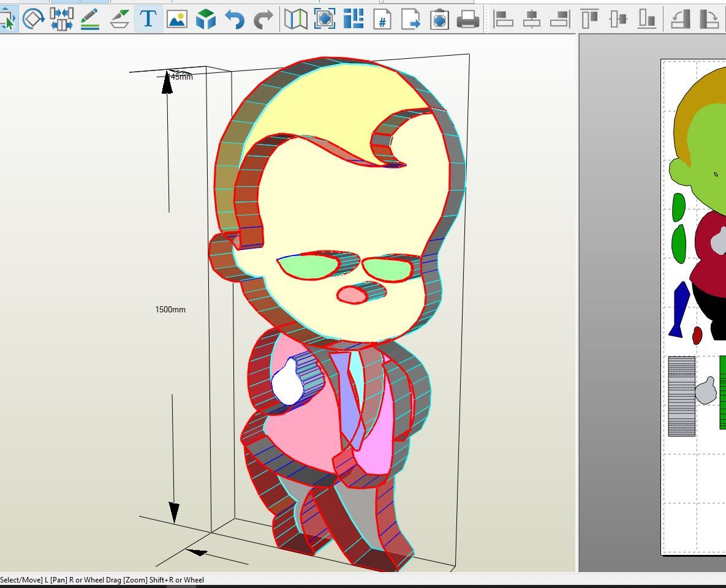The height and width of the screenshot is (588, 726).
Task: Click the clipboard copy icon
Action: click(439, 20)
